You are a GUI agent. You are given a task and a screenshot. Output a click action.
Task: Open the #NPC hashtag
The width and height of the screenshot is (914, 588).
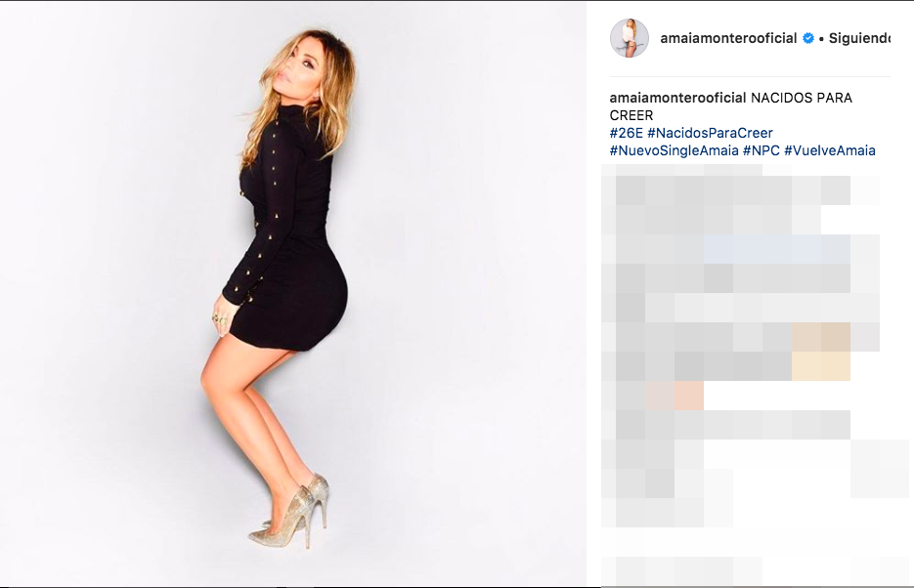point(761,150)
